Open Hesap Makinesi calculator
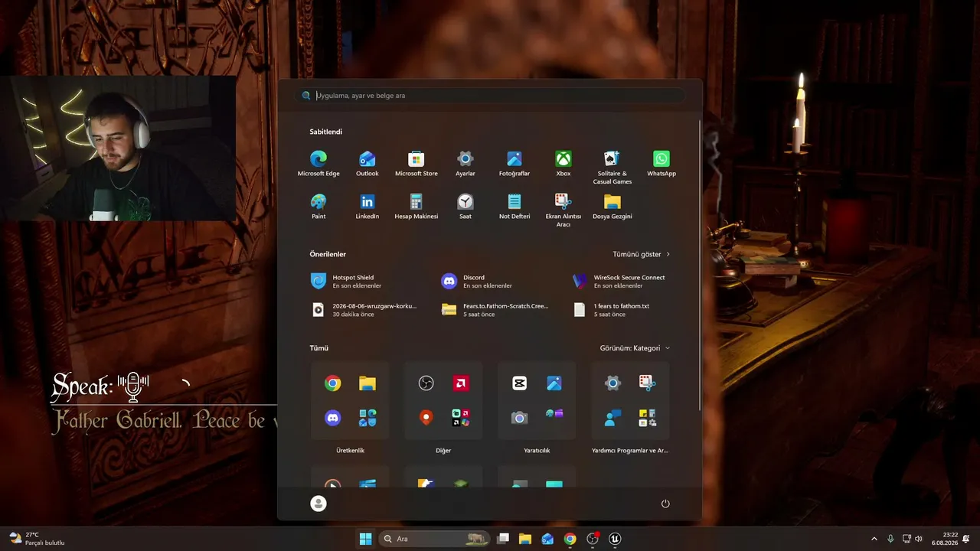 [416, 207]
